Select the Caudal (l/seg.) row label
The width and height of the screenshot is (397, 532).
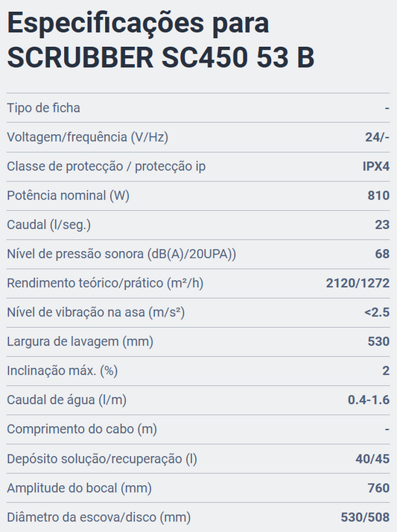click(49, 224)
